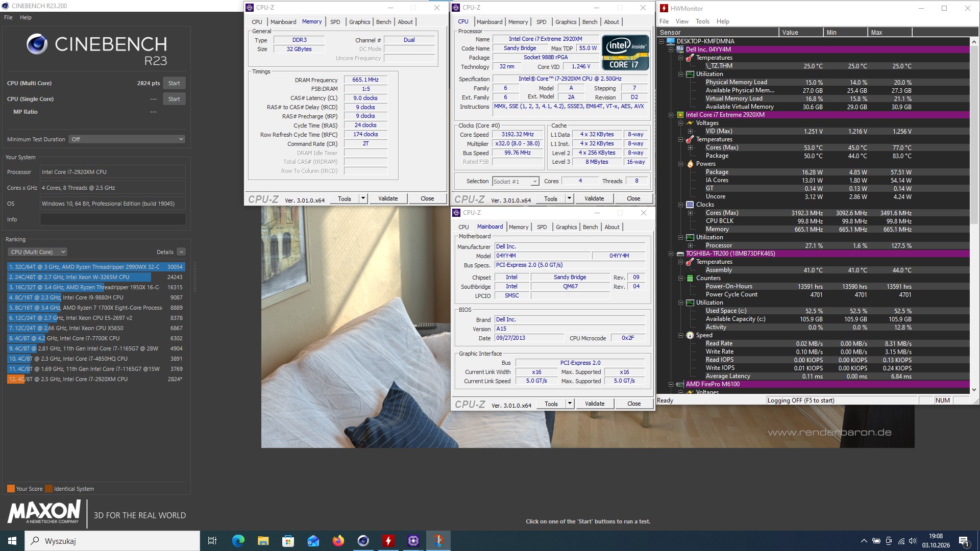Click the Cinebench sphere logo

click(x=37, y=44)
